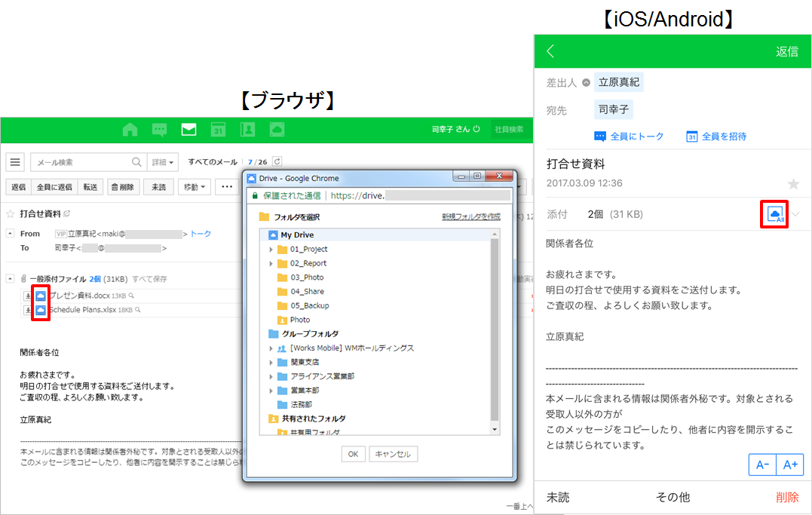
Task: Select My Drive in the folder list
Action: pyautogui.click(x=296, y=235)
